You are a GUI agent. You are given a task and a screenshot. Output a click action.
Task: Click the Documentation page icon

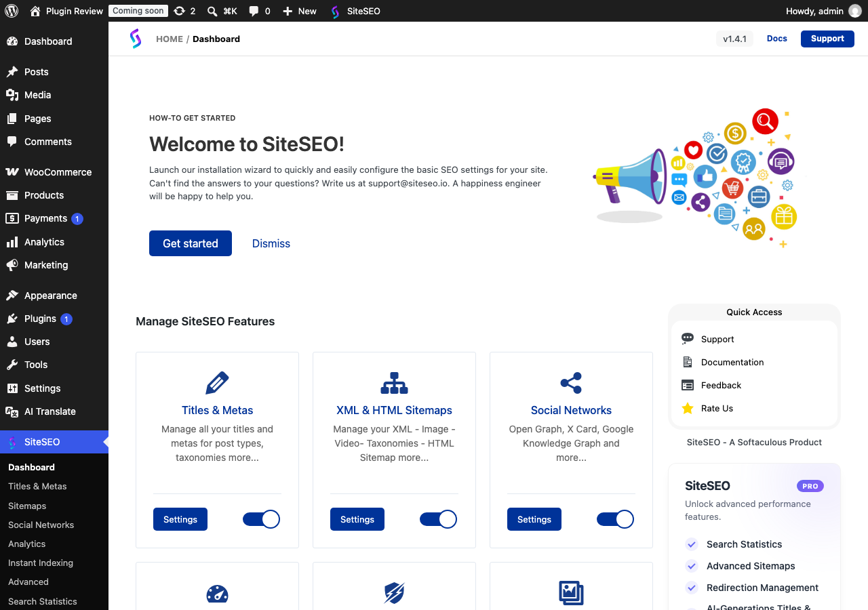coord(688,362)
